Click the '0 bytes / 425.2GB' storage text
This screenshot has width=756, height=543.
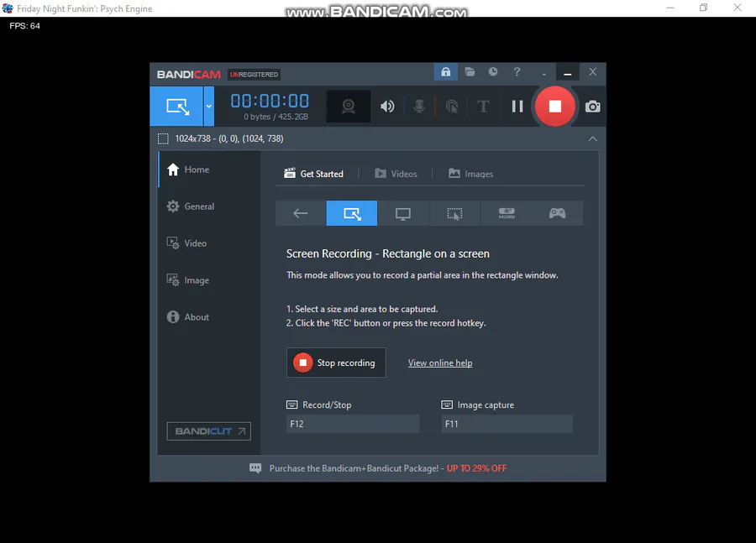point(276,117)
